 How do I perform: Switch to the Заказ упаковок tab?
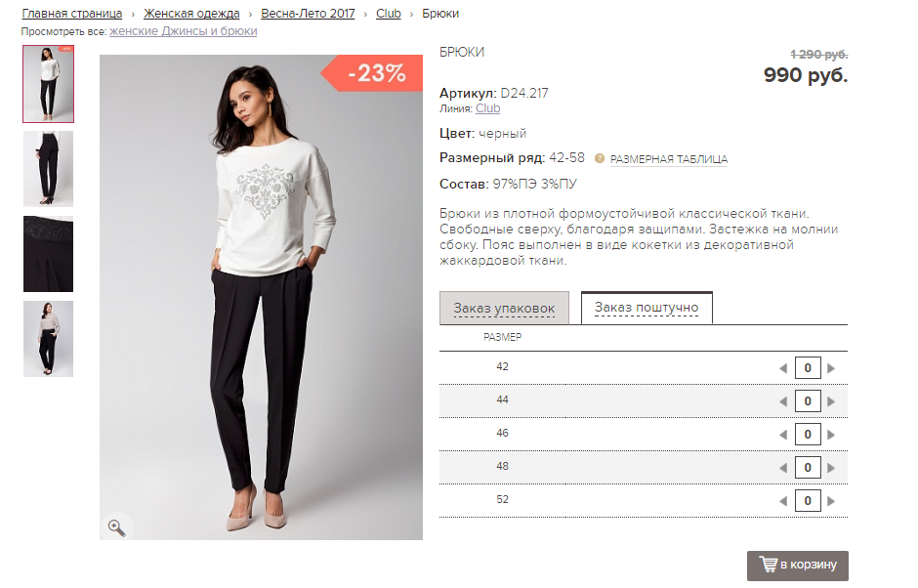[504, 309]
